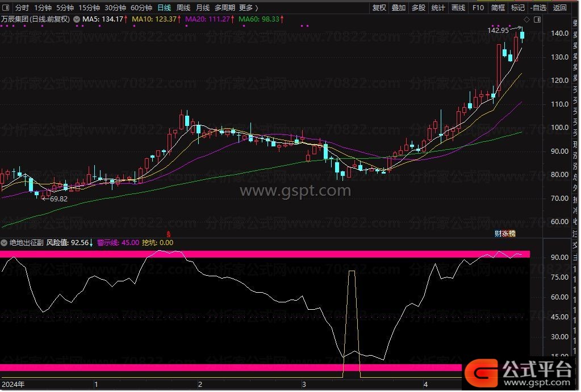Toggle the side panel icon at top-left

[6, 7]
